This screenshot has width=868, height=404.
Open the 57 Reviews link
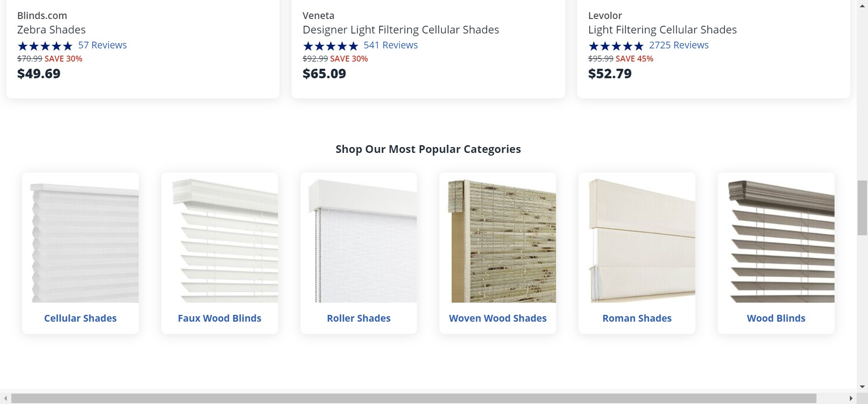tap(102, 45)
